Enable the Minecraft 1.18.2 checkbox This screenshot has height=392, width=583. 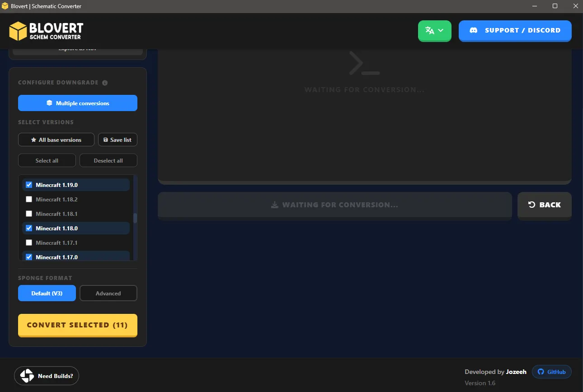29,199
